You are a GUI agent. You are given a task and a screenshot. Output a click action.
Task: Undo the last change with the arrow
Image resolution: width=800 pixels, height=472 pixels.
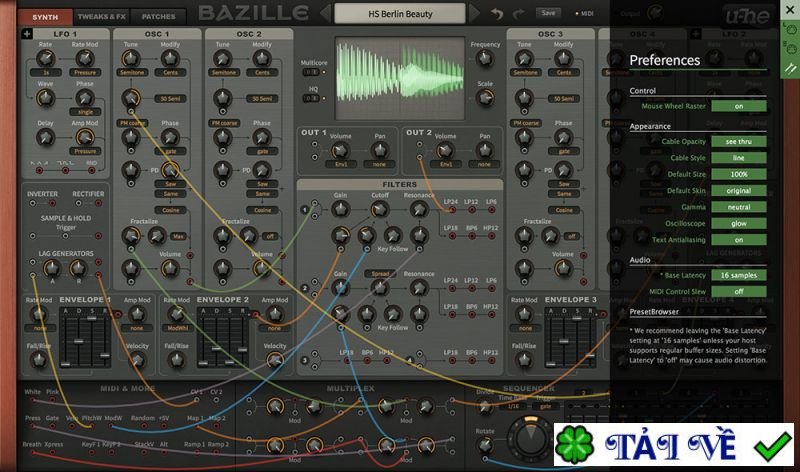coord(497,14)
